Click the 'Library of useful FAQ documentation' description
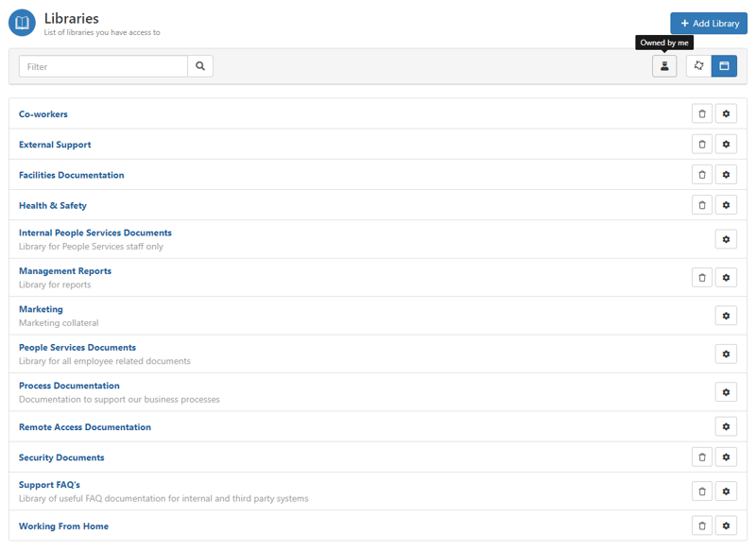 coord(163,498)
